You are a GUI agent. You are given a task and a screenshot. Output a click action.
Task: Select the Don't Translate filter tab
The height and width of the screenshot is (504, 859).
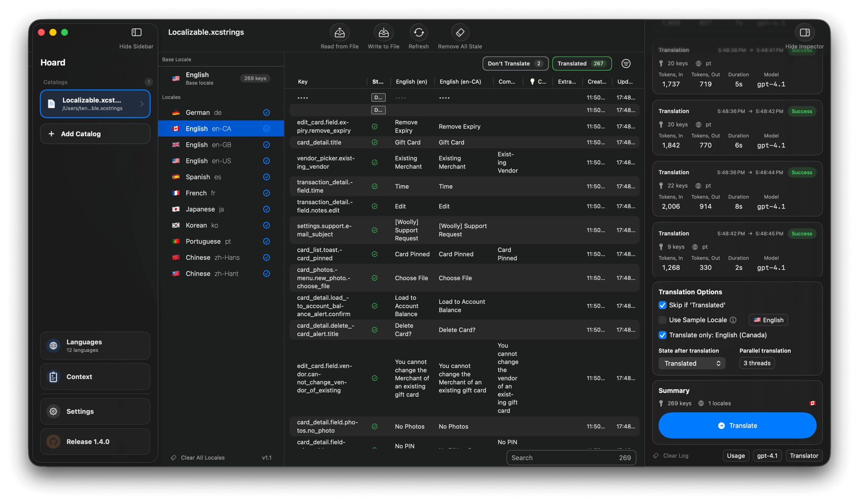click(x=515, y=63)
